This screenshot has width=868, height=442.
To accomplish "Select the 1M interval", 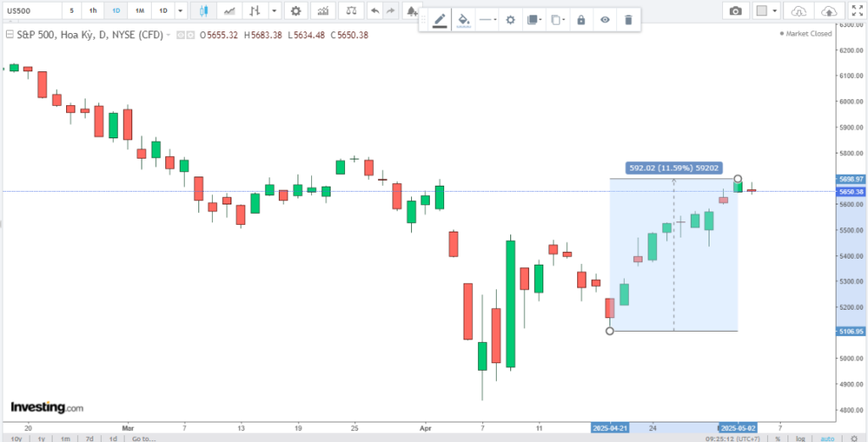I will point(138,11).
